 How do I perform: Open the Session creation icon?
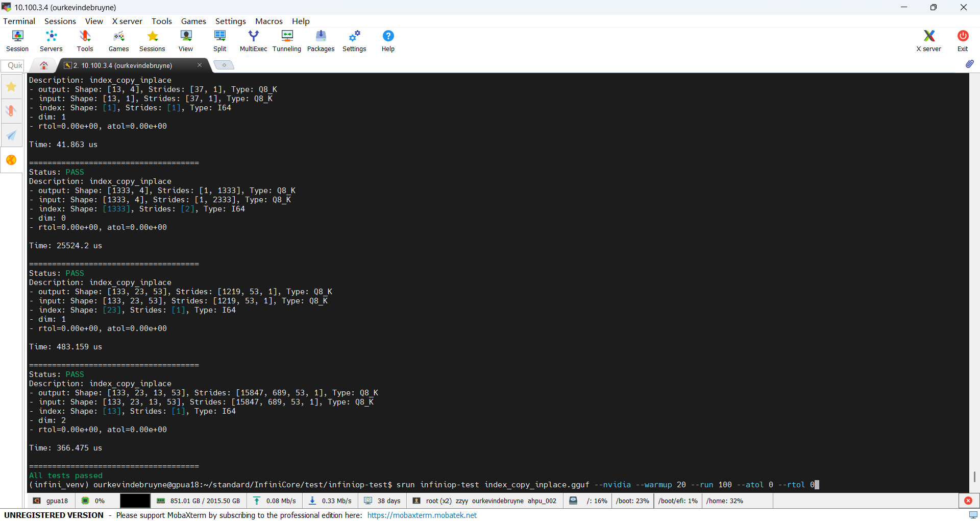(x=17, y=40)
